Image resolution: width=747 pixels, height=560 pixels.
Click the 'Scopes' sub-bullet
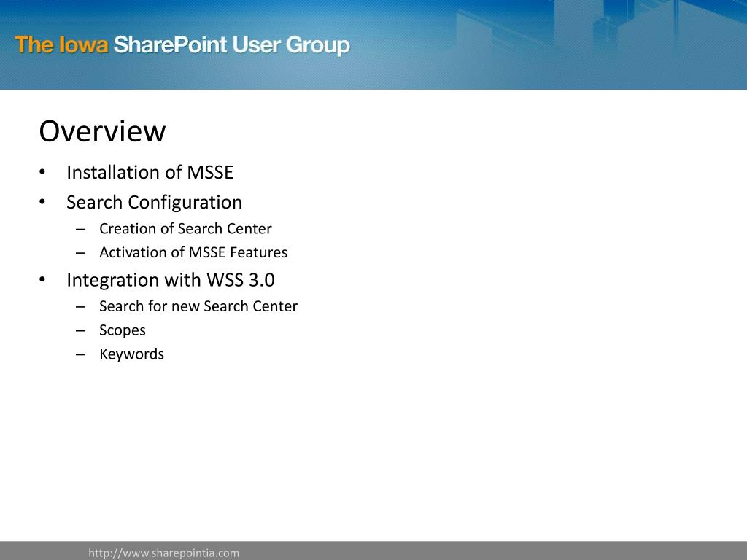pos(123,330)
